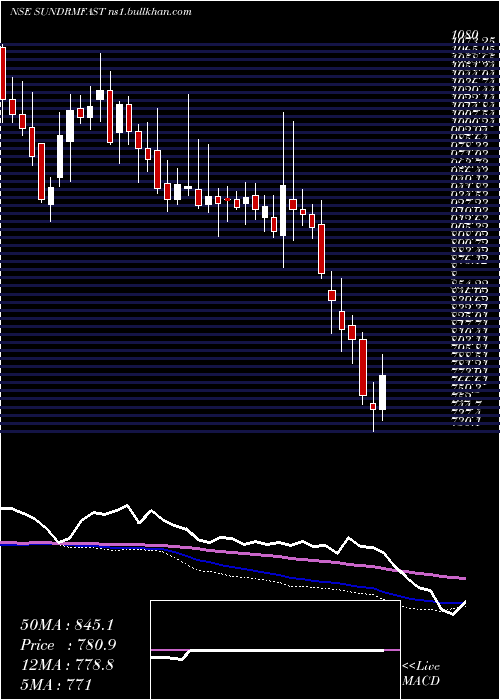This screenshot has width=500, height=700.
Task: Click the <<Live MACD label
Action: point(421,674)
